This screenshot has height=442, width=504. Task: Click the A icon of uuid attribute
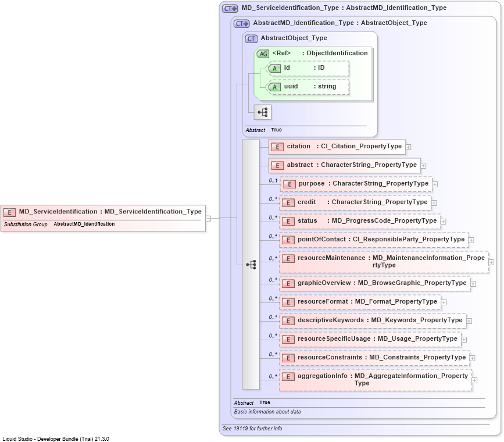274,87
